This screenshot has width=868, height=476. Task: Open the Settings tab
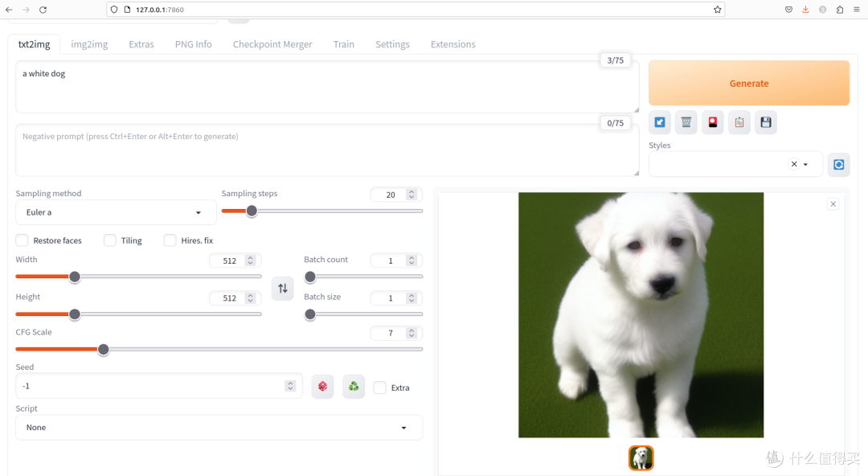[x=392, y=44]
